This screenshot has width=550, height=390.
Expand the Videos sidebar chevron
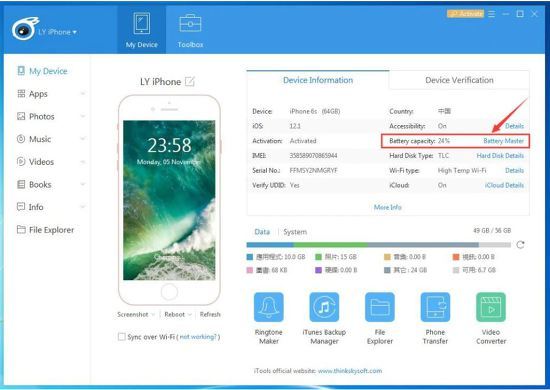(x=83, y=162)
